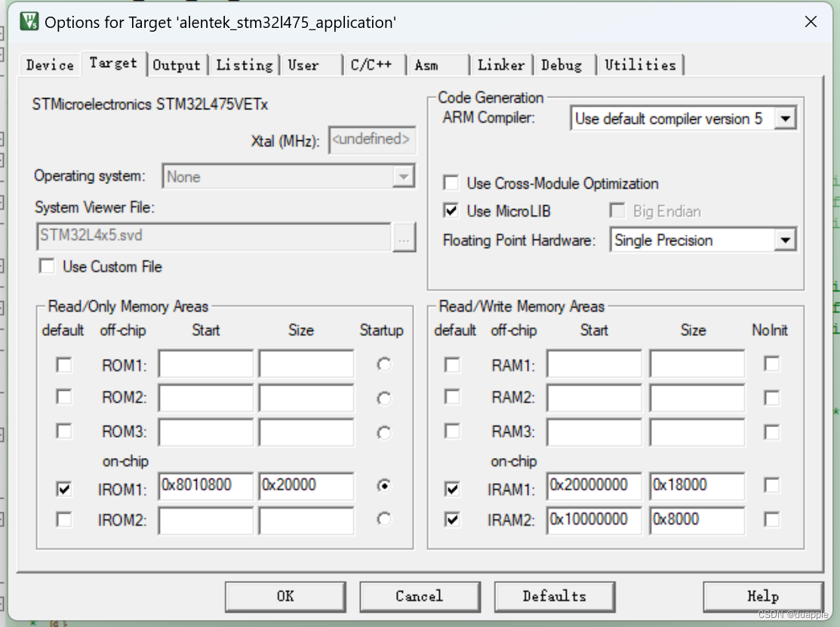Image resolution: width=840 pixels, height=627 pixels.
Task: Uncheck Use MicroLIB
Action: point(451,211)
